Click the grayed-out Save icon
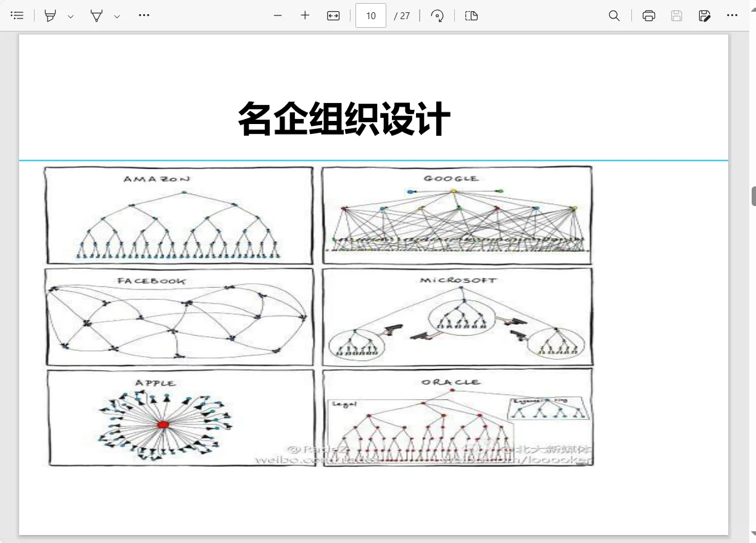 coord(676,15)
